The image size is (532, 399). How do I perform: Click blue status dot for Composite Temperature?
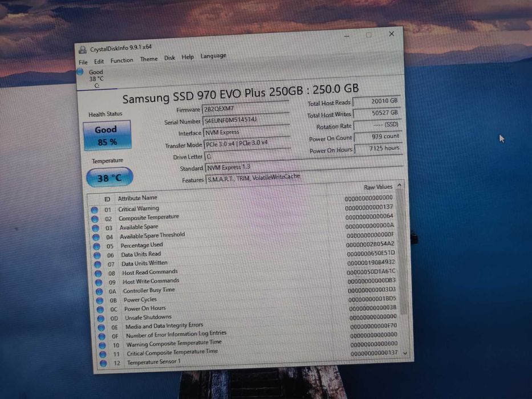click(95, 219)
